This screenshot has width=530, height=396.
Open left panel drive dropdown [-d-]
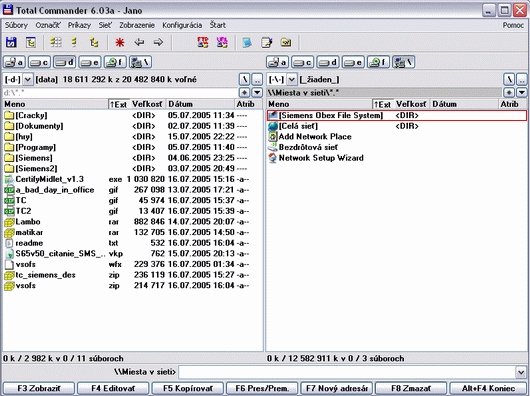click(x=18, y=80)
